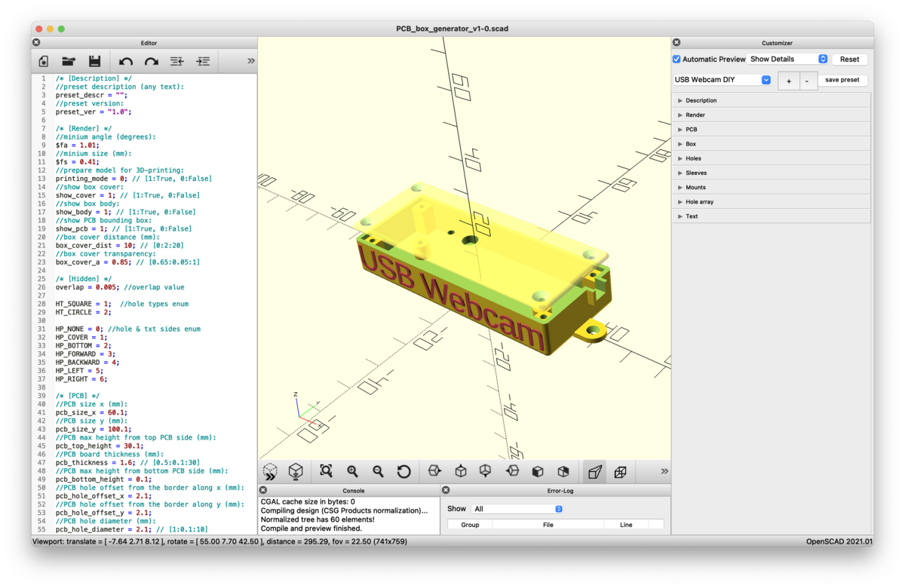Click the File column header in Error-Log
The height and width of the screenshot is (588, 905).
(548, 525)
